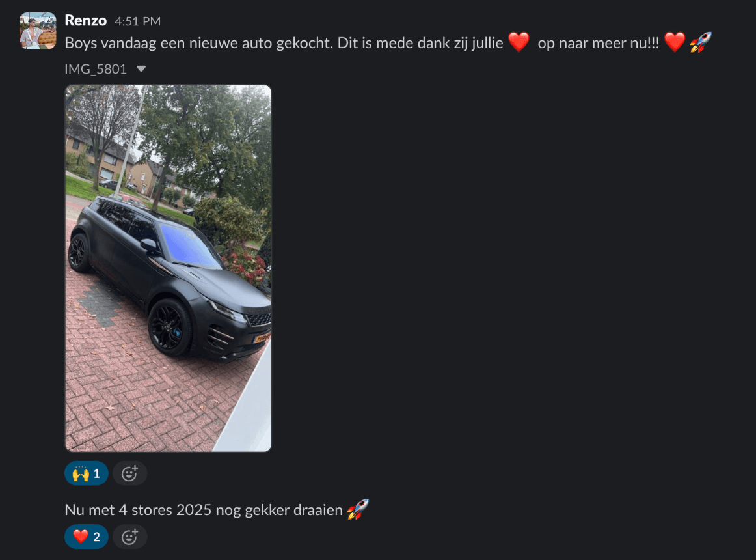Click the rocket emoji in the first message
The height and width of the screenshot is (560, 756).
(x=701, y=42)
